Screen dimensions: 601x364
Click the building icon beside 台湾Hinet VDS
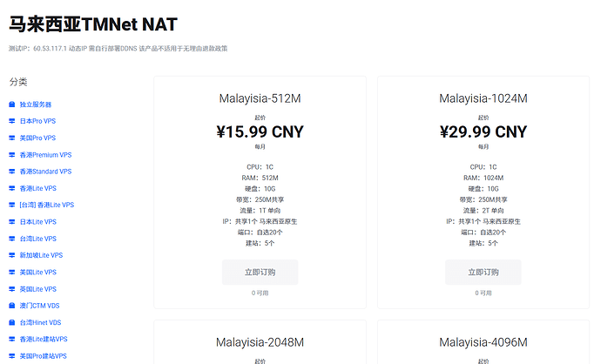(12, 322)
